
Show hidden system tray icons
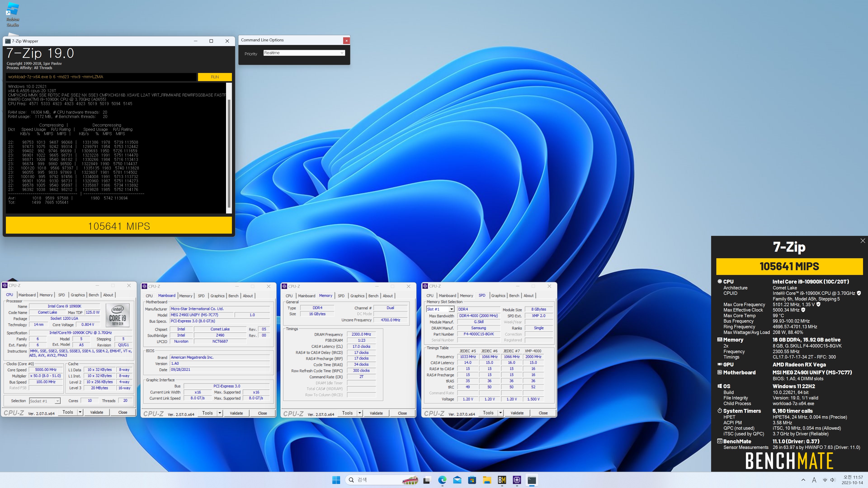(x=803, y=480)
